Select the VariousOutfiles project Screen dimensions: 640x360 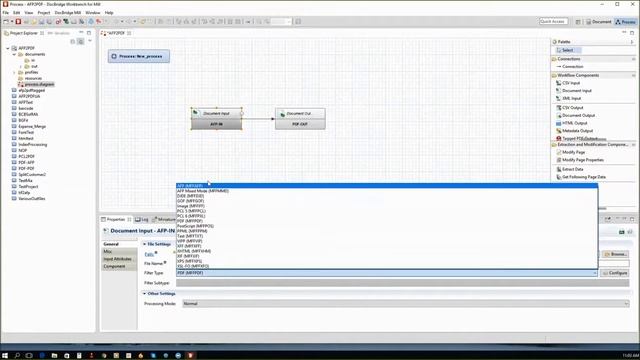coord(31,198)
